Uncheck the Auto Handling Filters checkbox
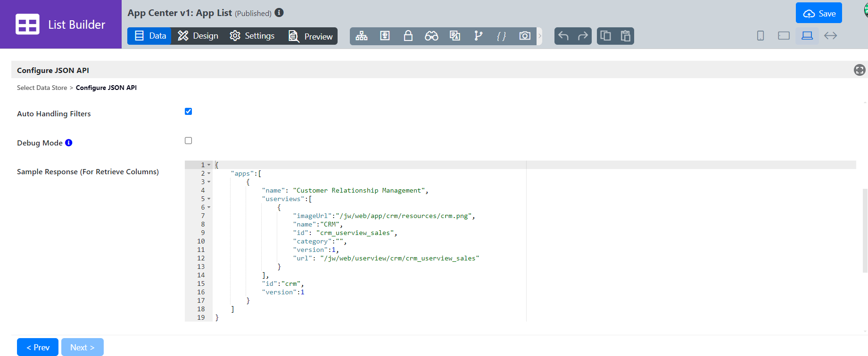 pyautogui.click(x=189, y=112)
